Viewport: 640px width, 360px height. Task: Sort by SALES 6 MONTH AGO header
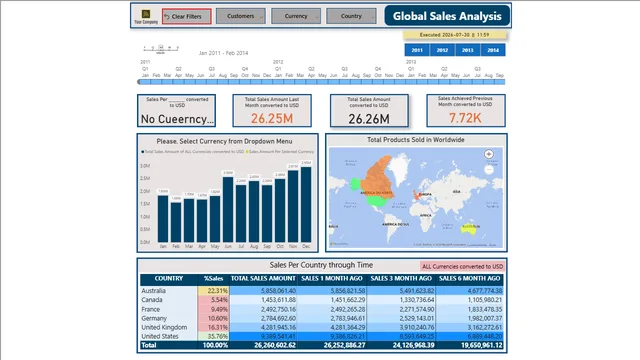click(x=469, y=279)
